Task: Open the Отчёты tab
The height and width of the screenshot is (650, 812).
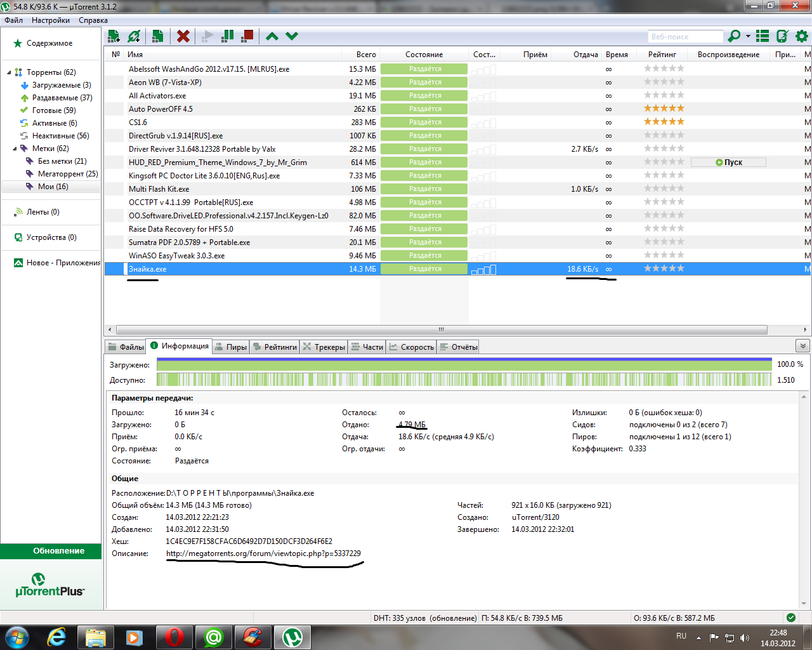Action: (x=458, y=347)
